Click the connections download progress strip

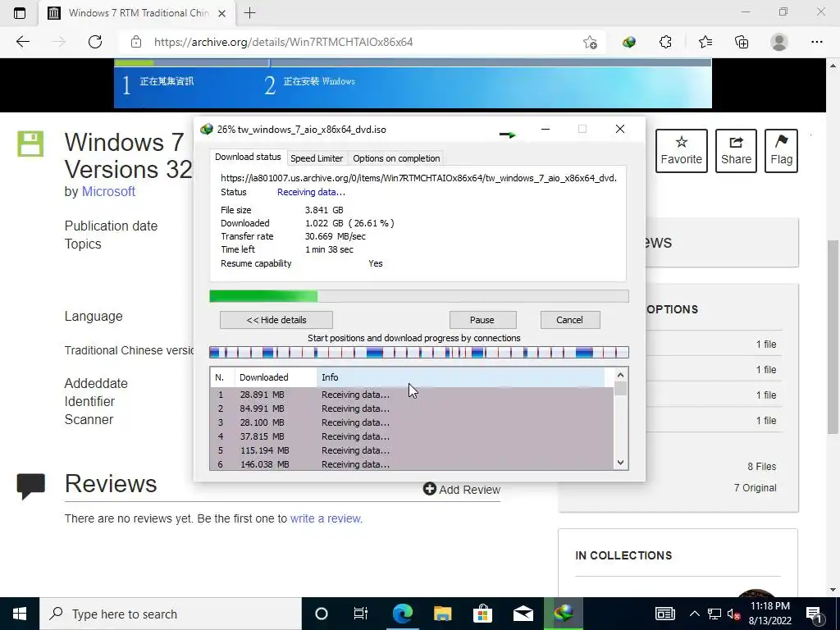click(x=419, y=352)
